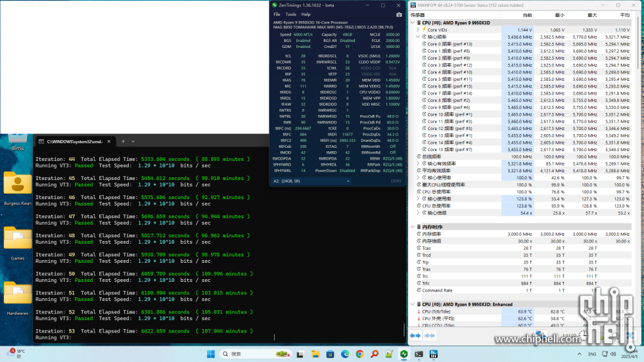Select the CPU (Tctl/Tdie) temperature row

[520, 311]
